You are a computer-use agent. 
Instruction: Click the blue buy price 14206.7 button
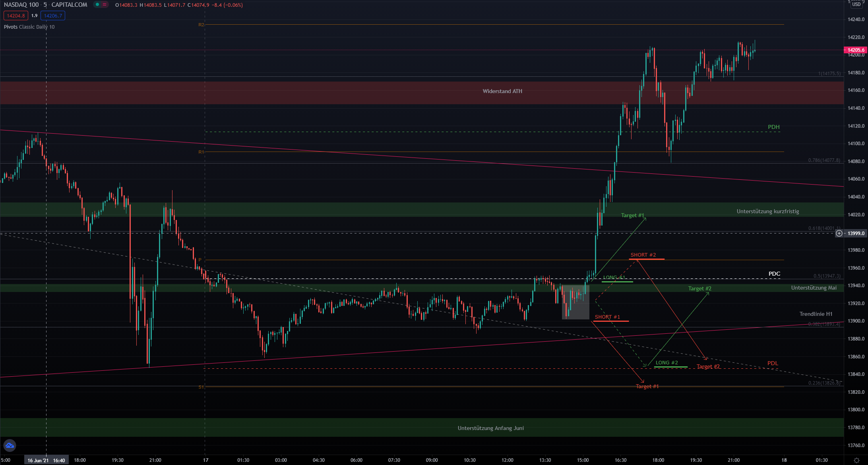click(53, 16)
